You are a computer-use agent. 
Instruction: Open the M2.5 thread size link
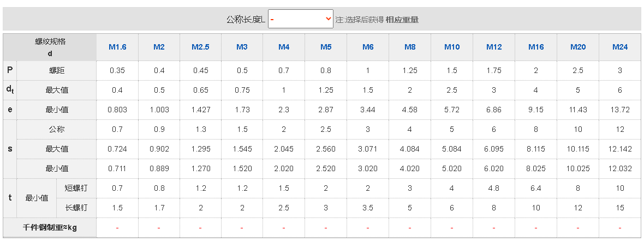click(x=200, y=47)
